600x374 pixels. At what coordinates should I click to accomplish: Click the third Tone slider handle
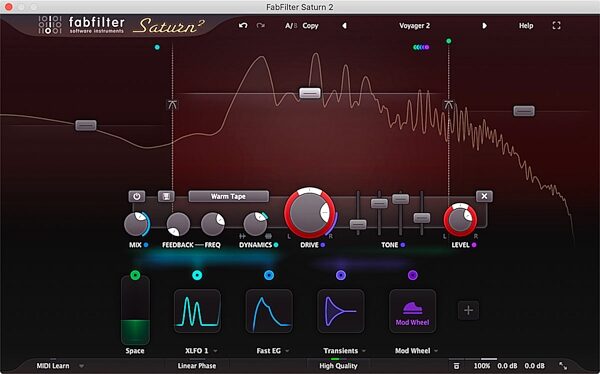(x=401, y=199)
